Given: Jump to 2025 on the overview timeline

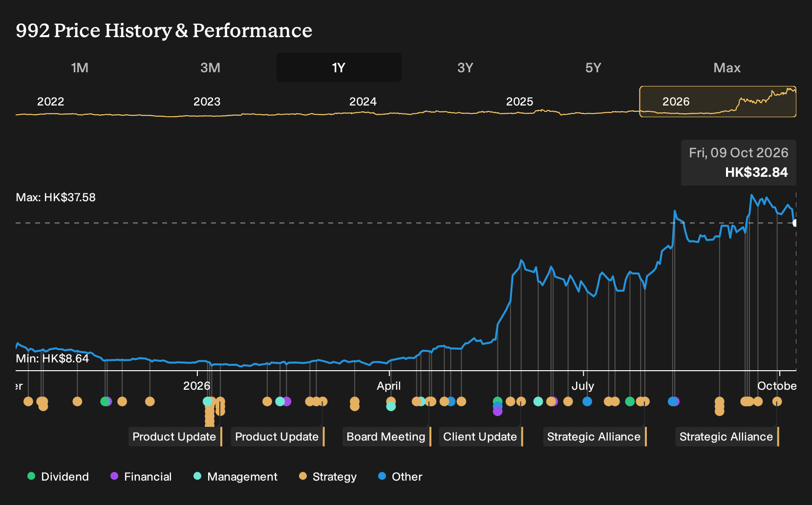Looking at the screenshot, I should [x=519, y=102].
